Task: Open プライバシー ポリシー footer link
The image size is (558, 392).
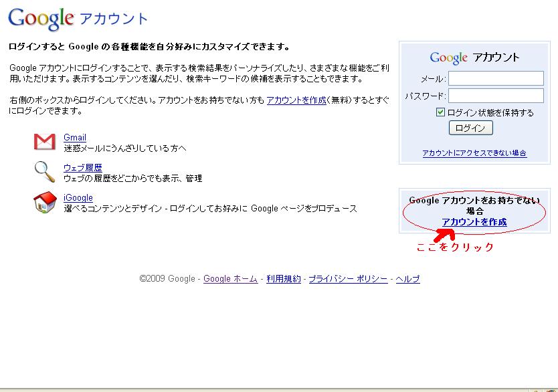Action: pos(348,279)
